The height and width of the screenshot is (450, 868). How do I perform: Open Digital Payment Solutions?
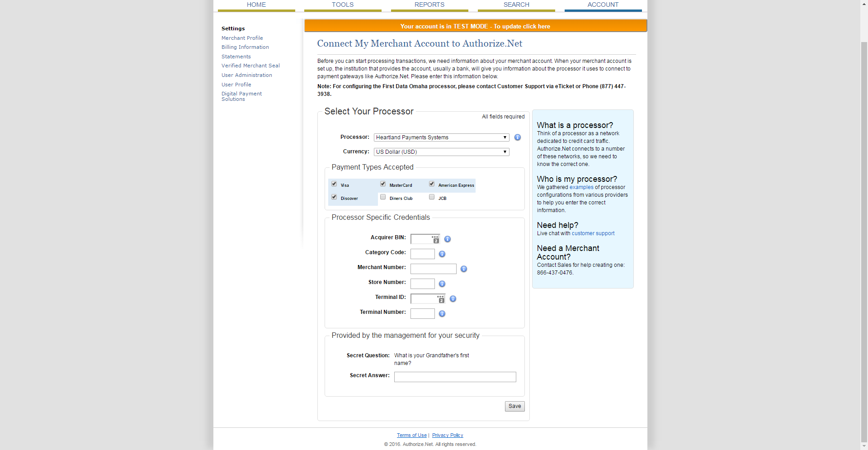coord(242,96)
